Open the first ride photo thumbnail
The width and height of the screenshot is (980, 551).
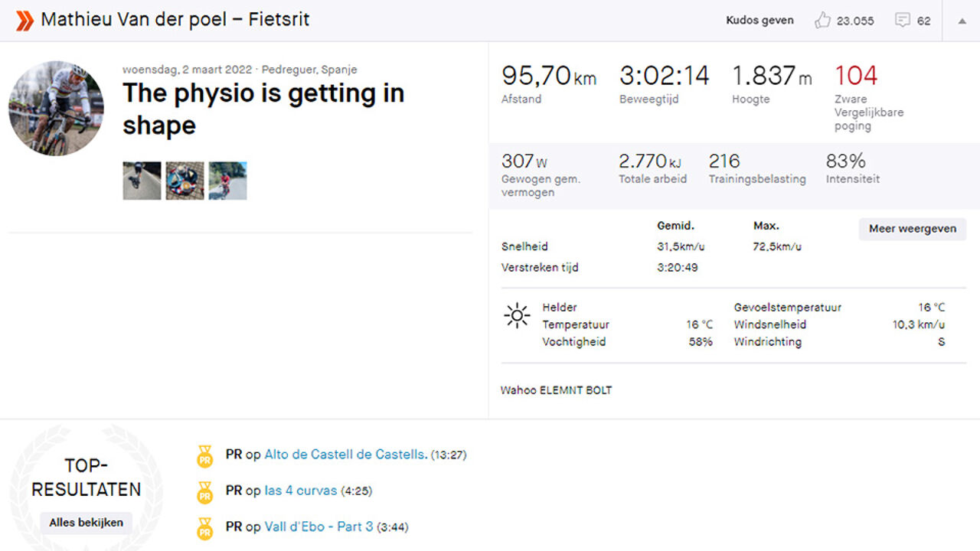[142, 181]
